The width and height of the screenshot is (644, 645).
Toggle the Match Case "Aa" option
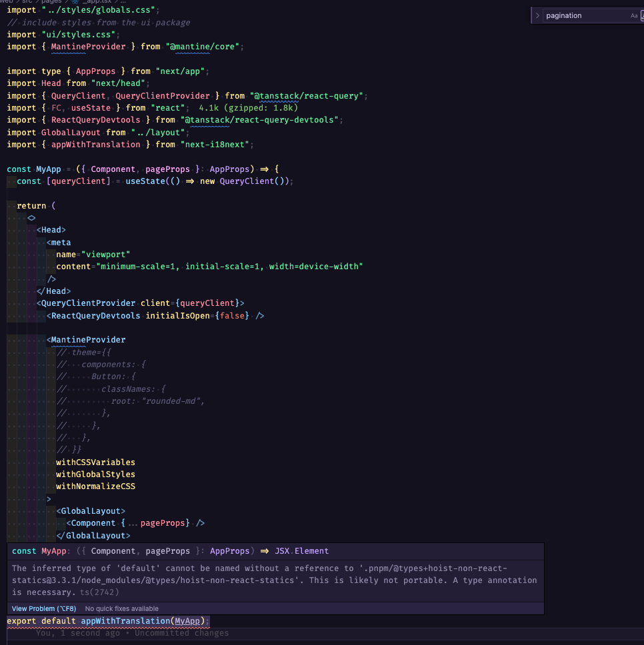(x=634, y=15)
